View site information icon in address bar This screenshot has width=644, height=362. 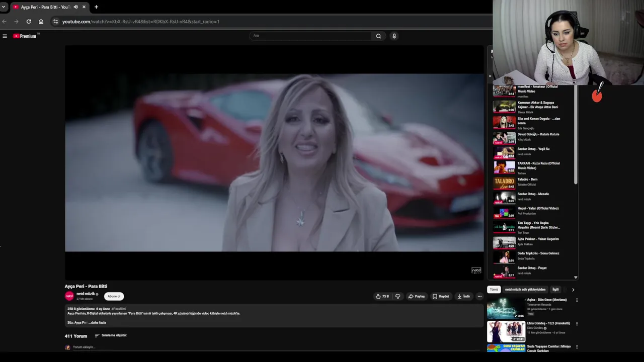[56, 22]
